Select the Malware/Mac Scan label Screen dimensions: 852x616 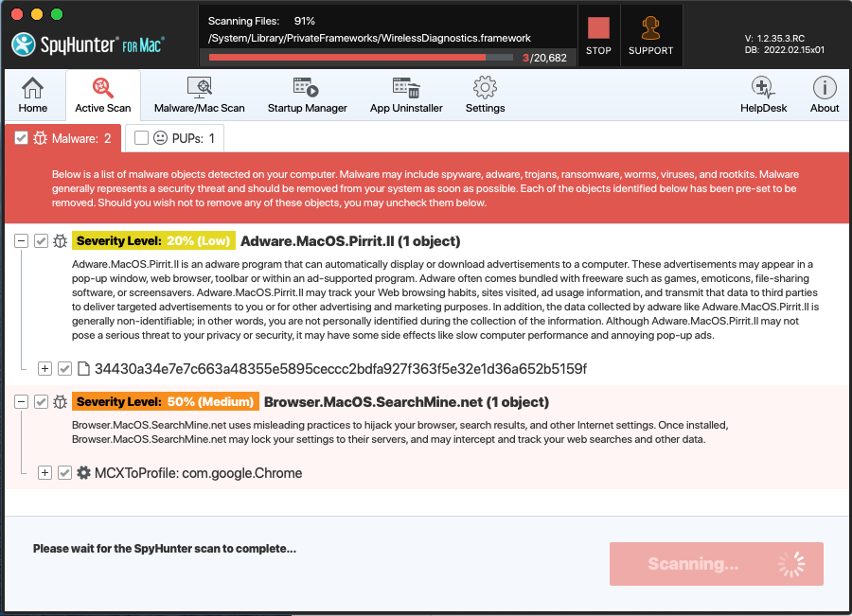[200, 108]
